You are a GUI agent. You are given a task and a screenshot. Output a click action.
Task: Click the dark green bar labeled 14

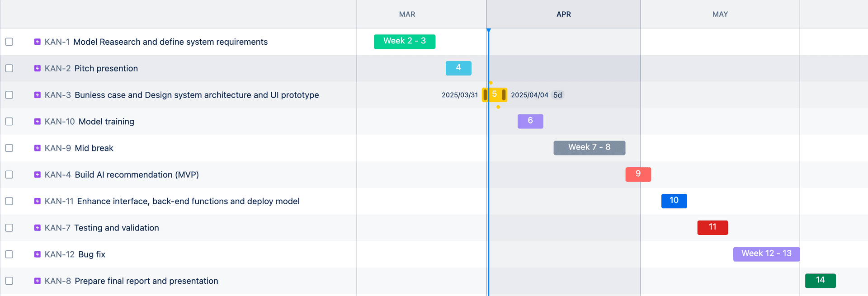820,281
